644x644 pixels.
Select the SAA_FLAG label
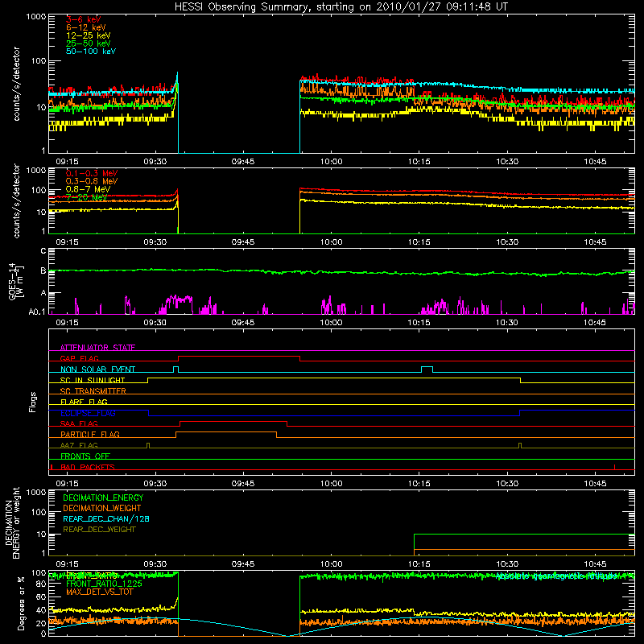pos(79,423)
